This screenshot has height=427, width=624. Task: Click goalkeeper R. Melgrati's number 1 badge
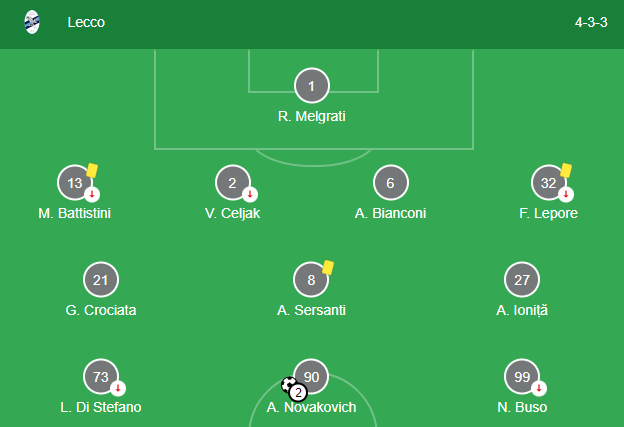[311, 86]
